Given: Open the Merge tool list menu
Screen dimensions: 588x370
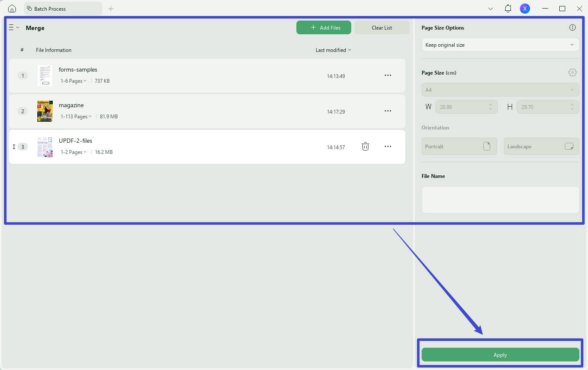Looking at the screenshot, I should [14, 27].
